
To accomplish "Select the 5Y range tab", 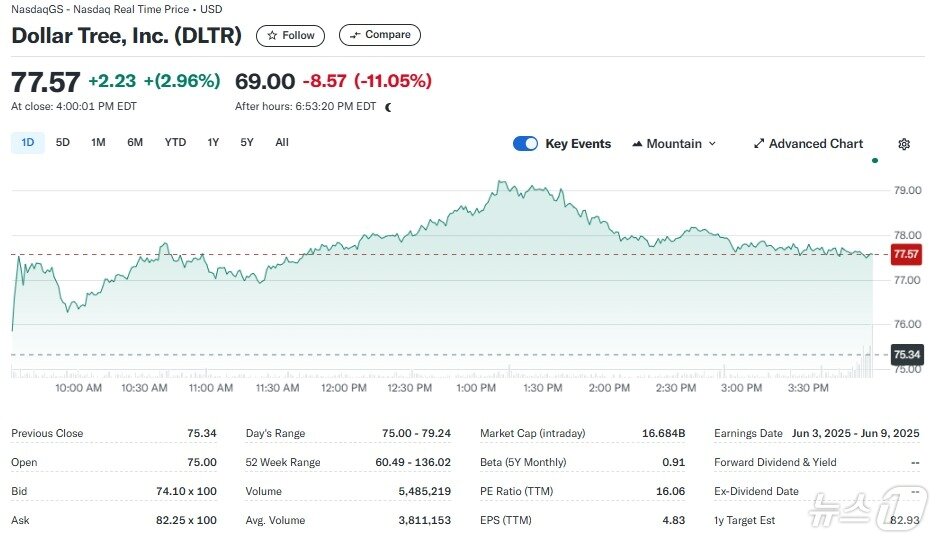I will 247,143.
